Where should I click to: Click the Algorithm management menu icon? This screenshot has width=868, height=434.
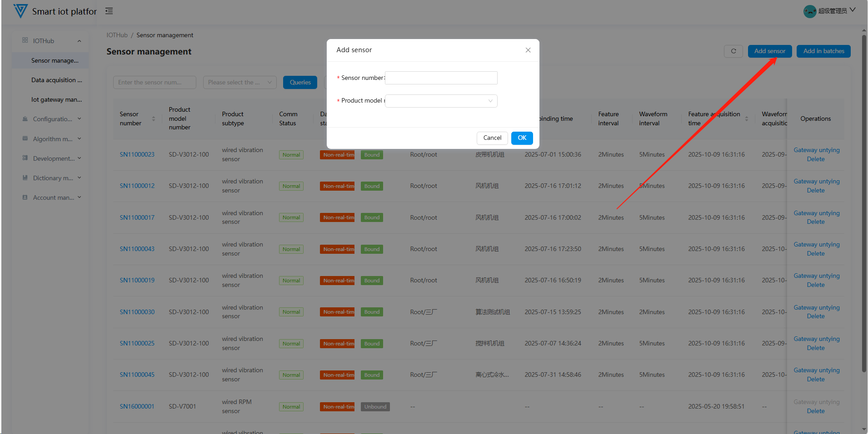point(25,138)
